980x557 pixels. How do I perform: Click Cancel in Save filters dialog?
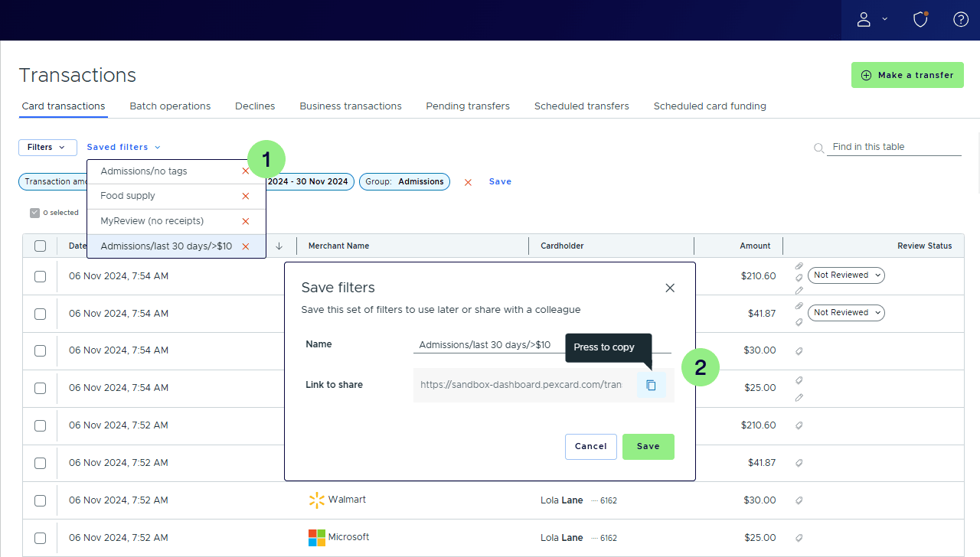point(591,447)
